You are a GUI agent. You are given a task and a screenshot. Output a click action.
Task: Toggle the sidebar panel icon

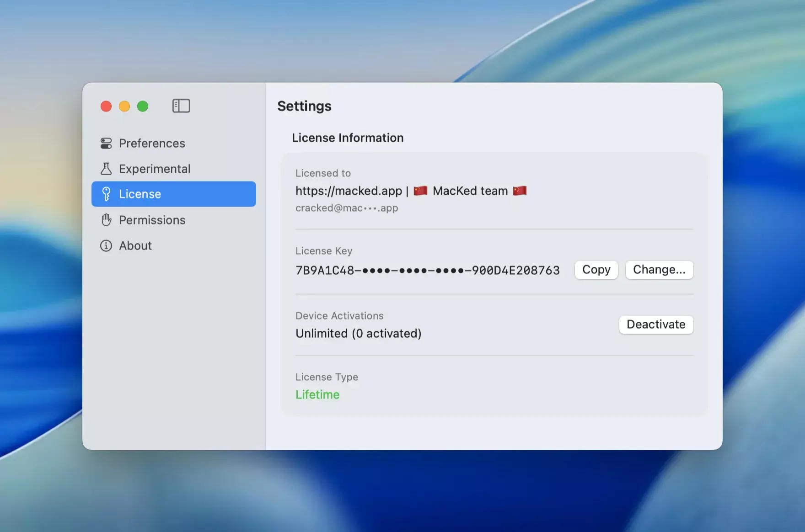point(181,106)
